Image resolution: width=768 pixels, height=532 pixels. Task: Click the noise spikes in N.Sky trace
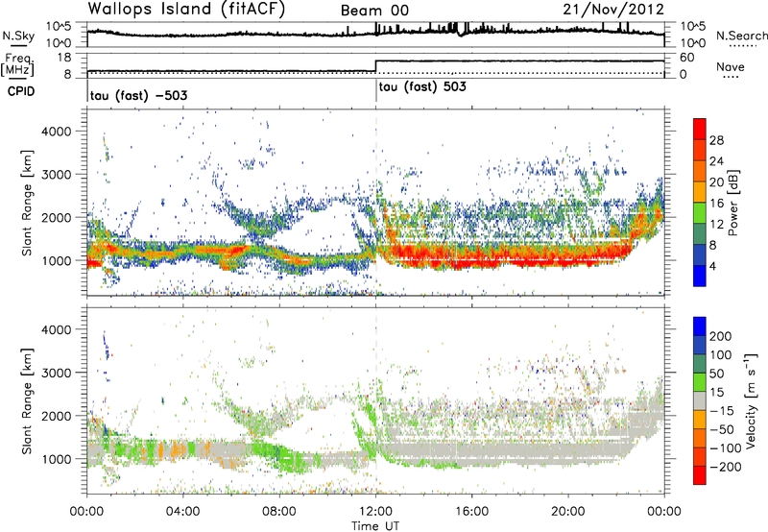click(453, 28)
